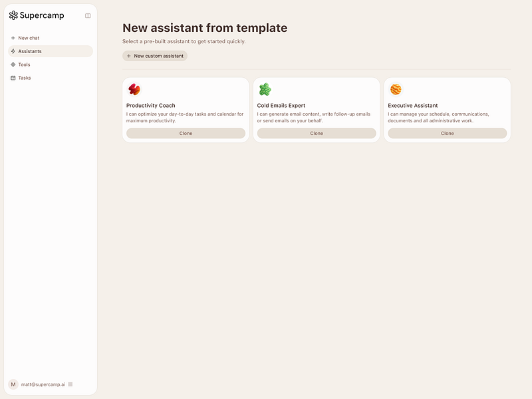Click the Tools diamond icon
Viewport: 532px width, 399px height.
pyautogui.click(x=13, y=65)
